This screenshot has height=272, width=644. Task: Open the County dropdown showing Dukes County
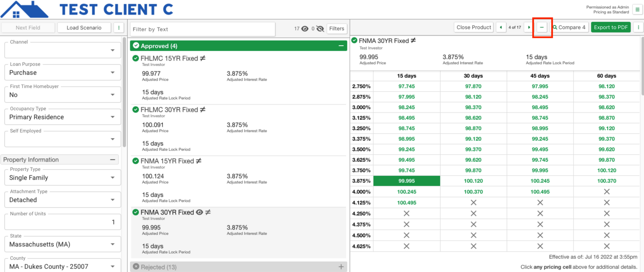pos(63,266)
